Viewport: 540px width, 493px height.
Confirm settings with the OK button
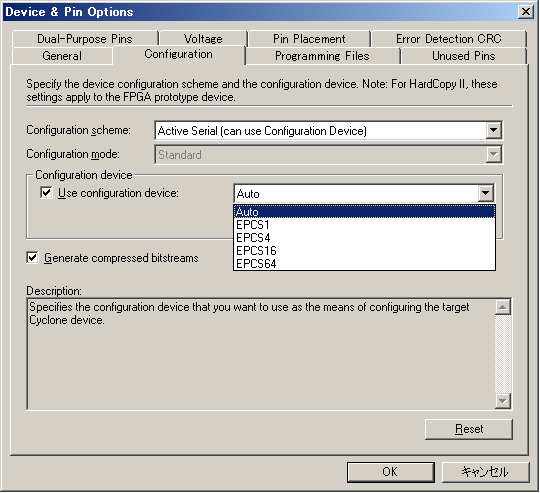pos(390,472)
